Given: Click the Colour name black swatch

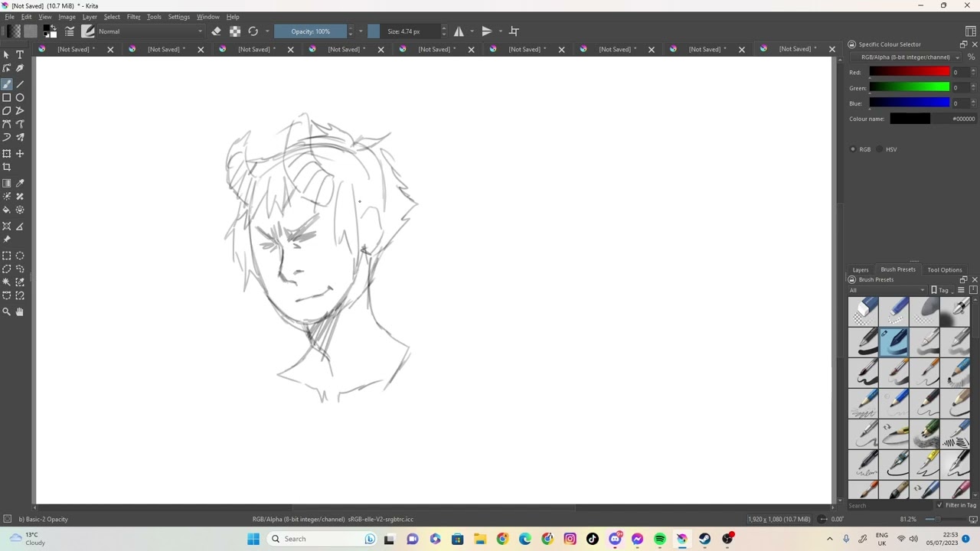Looking at the screenshot, I should (x=910, y=119).
